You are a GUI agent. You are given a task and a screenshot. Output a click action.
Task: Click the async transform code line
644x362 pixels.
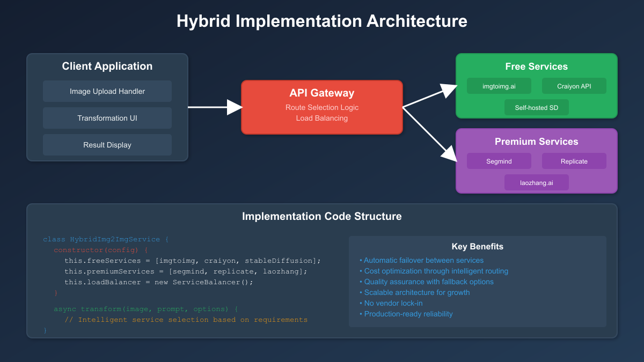145,309
